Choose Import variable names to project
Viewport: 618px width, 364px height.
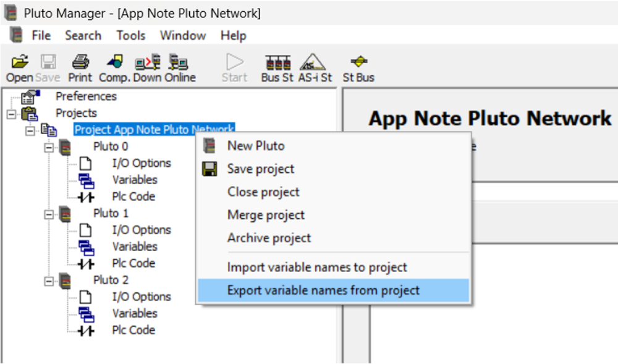click(334, 268)
